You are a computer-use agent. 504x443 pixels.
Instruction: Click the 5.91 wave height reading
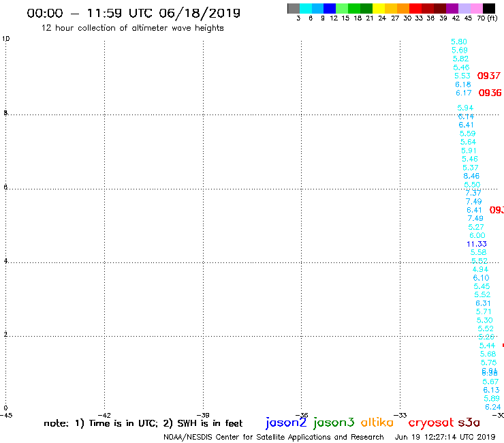tap(469, 151)
